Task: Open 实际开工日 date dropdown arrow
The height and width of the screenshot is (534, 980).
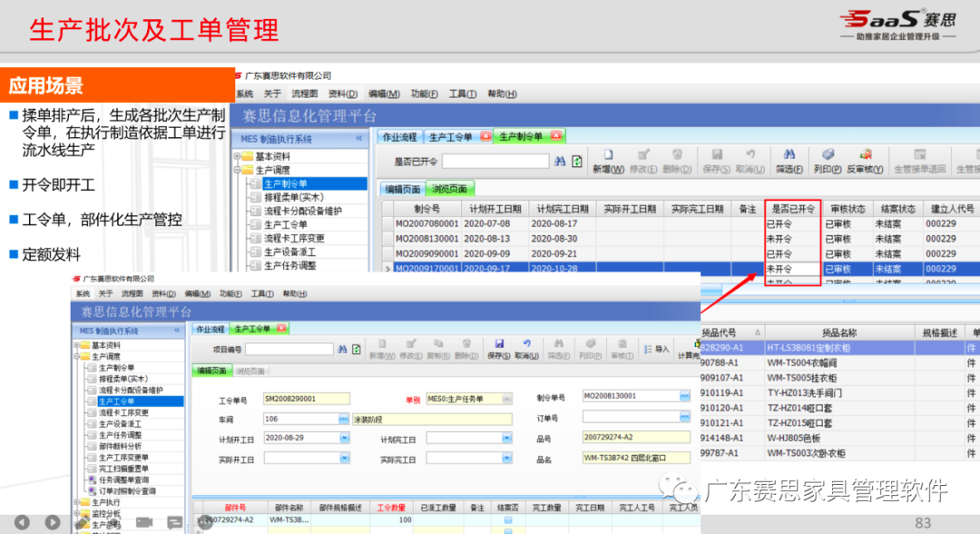Action: tap(345, 459)
